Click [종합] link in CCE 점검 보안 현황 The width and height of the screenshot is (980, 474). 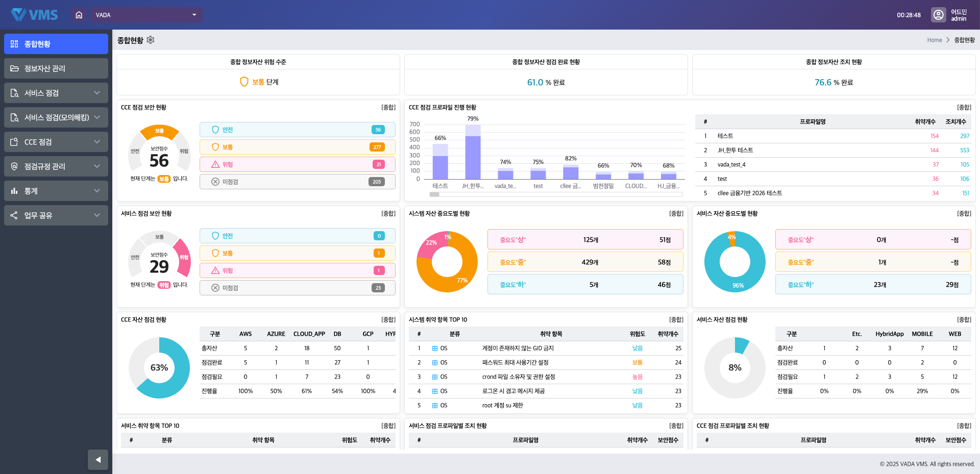tap(388, 107)
